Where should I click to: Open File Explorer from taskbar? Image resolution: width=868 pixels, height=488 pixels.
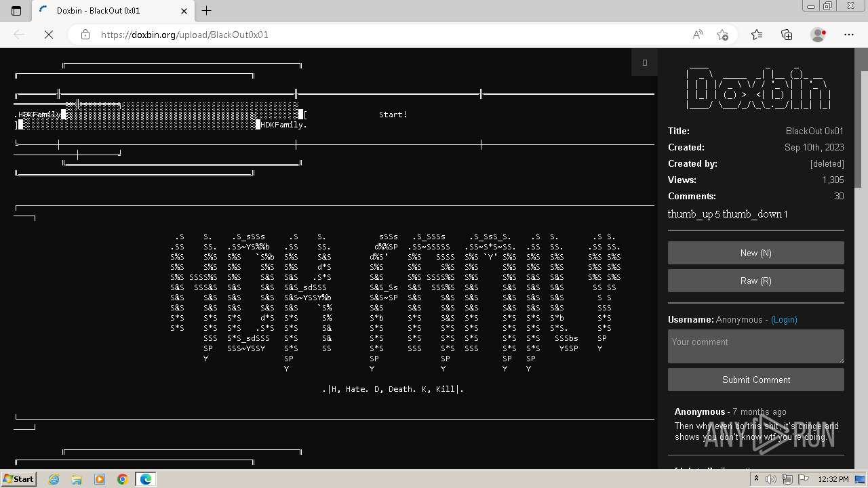77,479
